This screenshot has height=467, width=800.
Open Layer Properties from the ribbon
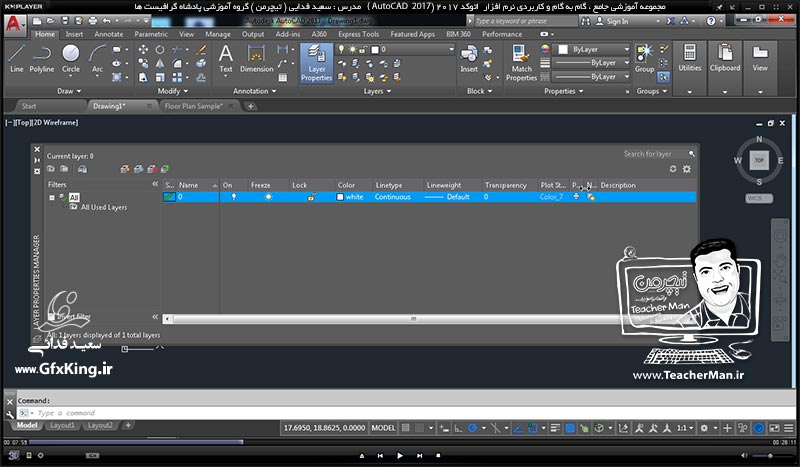click(x=316, y=62)
